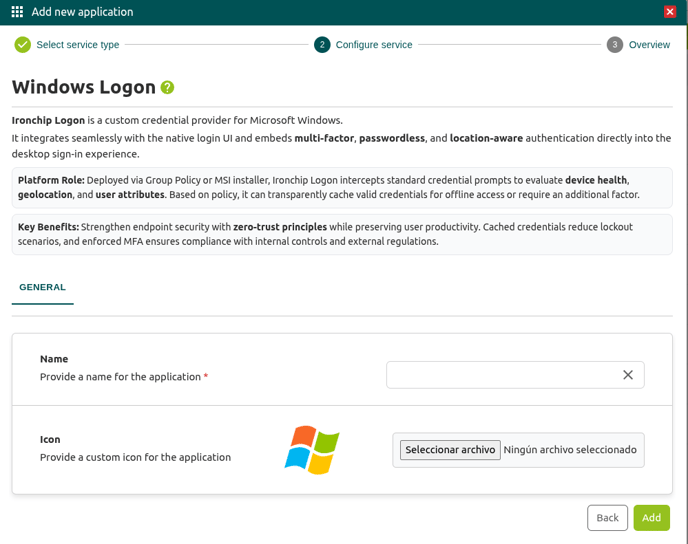Click the Ningún archivo seleccionado text
This screenshot has height=544, width=688.
click(570, 450)
